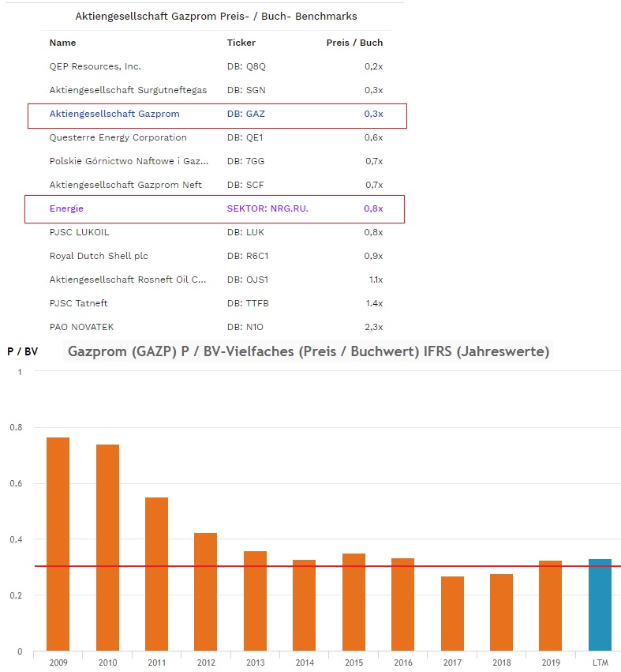Click the benchmarks table title
Screen dimensions: 621x672
tap(216, 17)
